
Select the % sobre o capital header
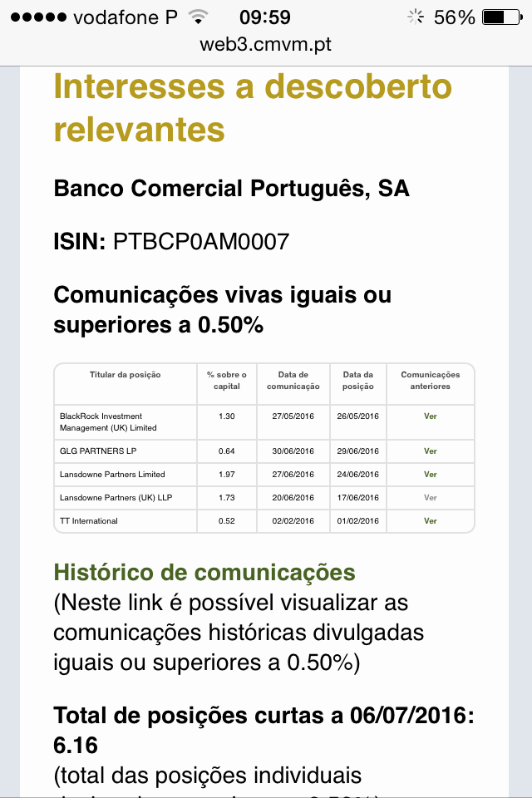227,381
